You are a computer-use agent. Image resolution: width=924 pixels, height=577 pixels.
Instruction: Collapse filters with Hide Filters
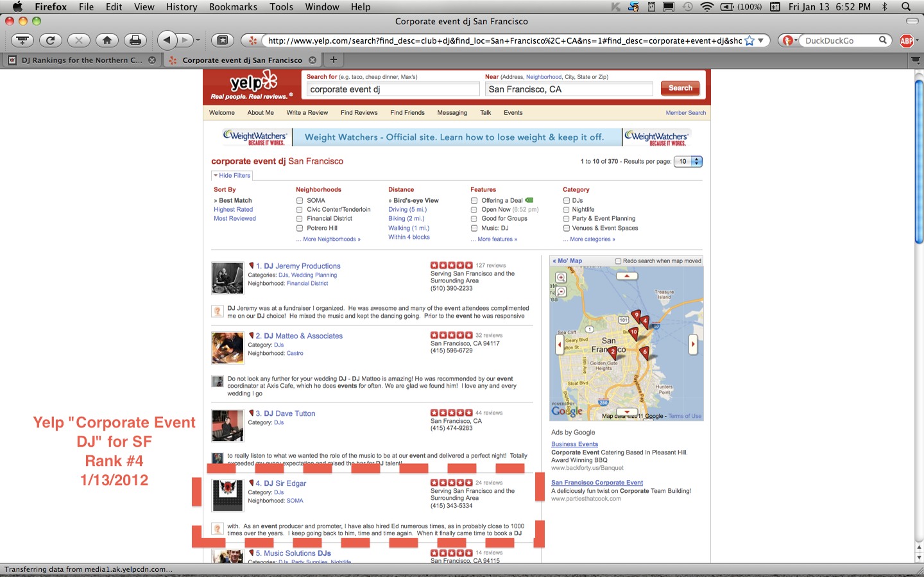click(232, 175)
